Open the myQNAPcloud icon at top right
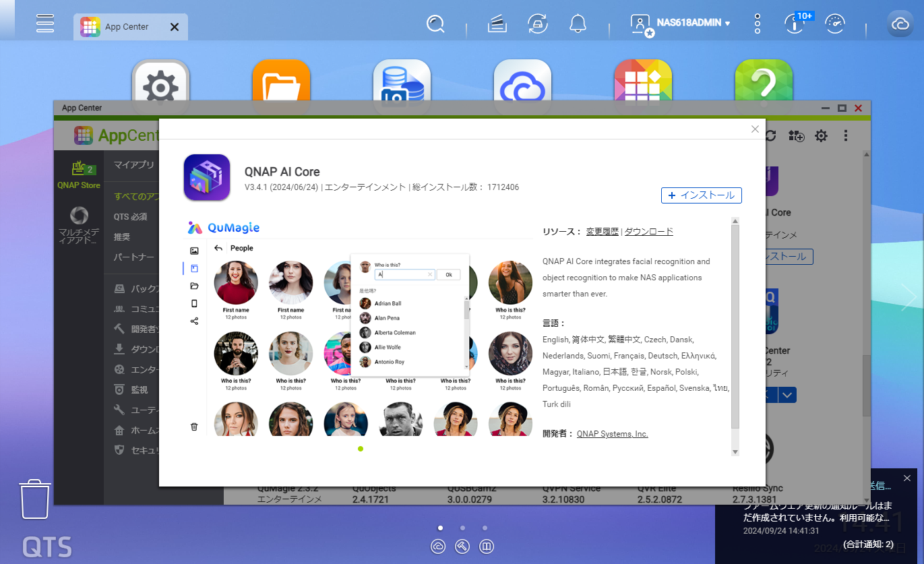 click(900, 24)
